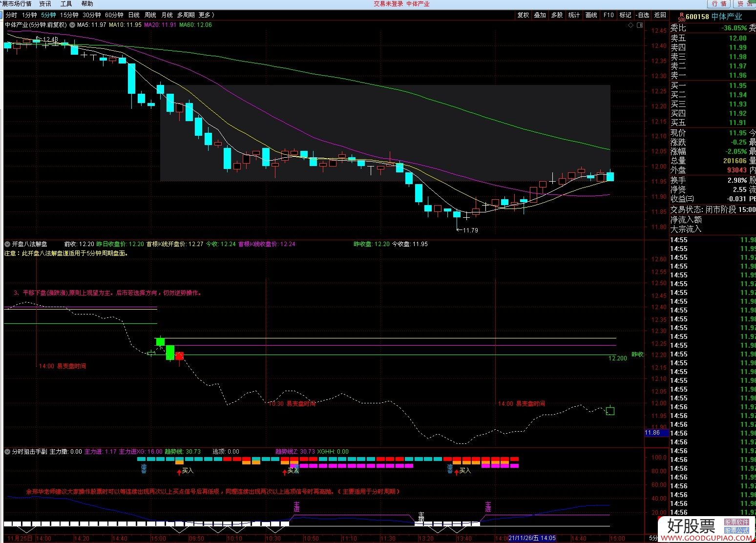The image size is (756, 543).
Task: Expand the 更多 period options
Action: coord(206,15)
